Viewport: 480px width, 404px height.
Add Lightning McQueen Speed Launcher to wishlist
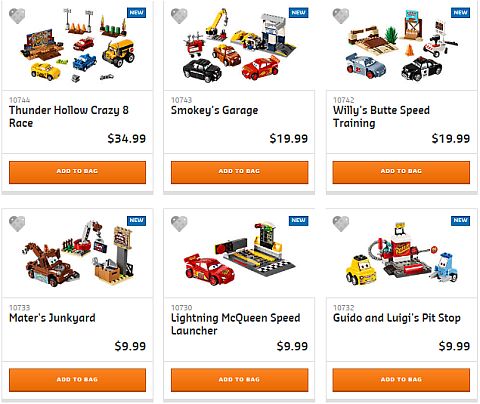[179, 223]
